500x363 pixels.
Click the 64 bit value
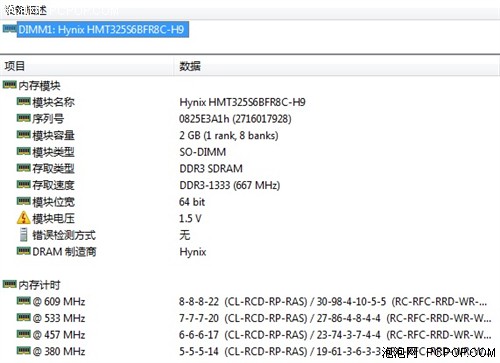pos(192,202)
